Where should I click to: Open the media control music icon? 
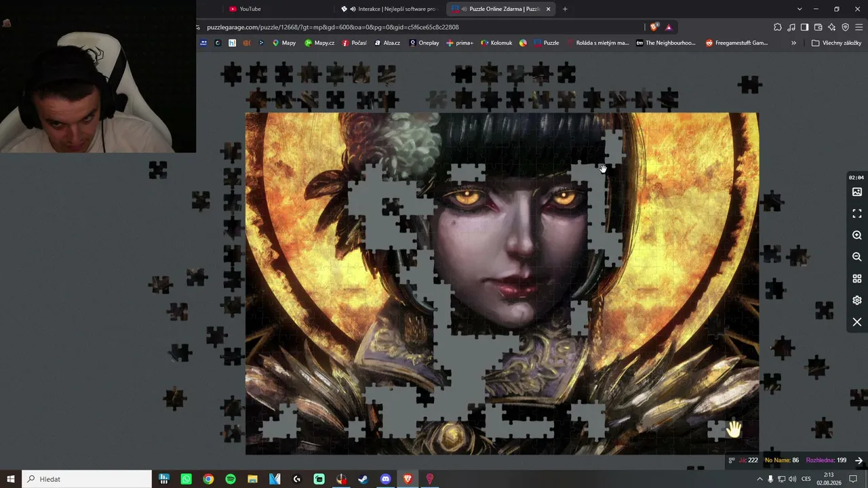point(791,27)
